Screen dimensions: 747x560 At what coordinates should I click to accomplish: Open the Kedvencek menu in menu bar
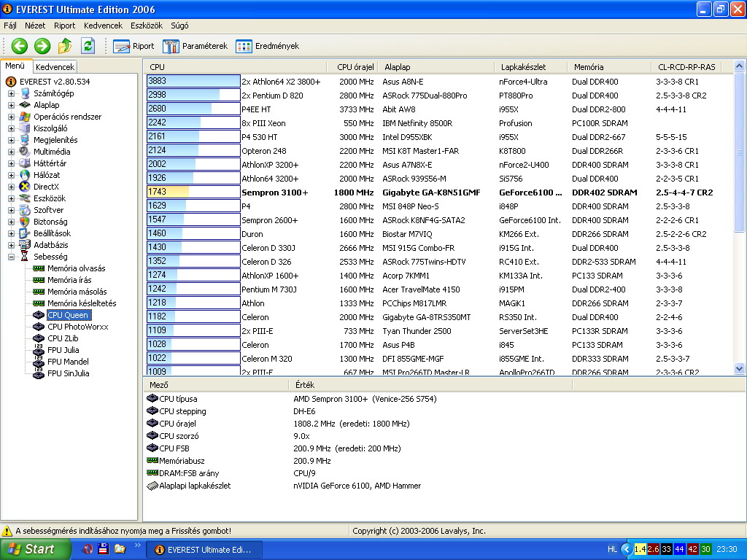[103, 26]
